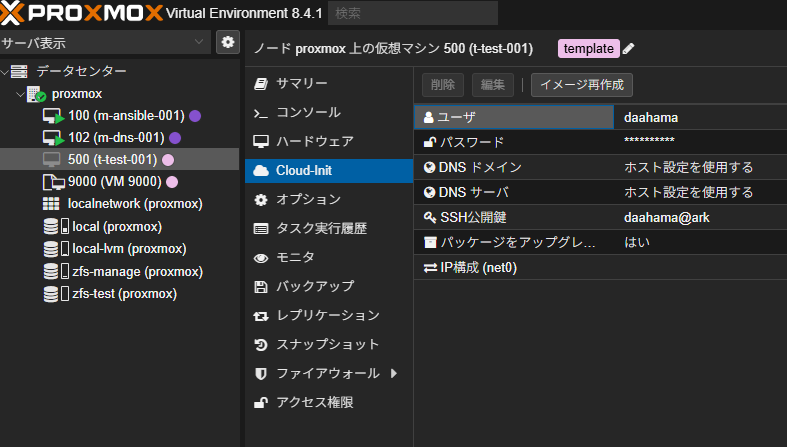Click the globe icon beside DNS ドメイン

[x=429, y=167]
